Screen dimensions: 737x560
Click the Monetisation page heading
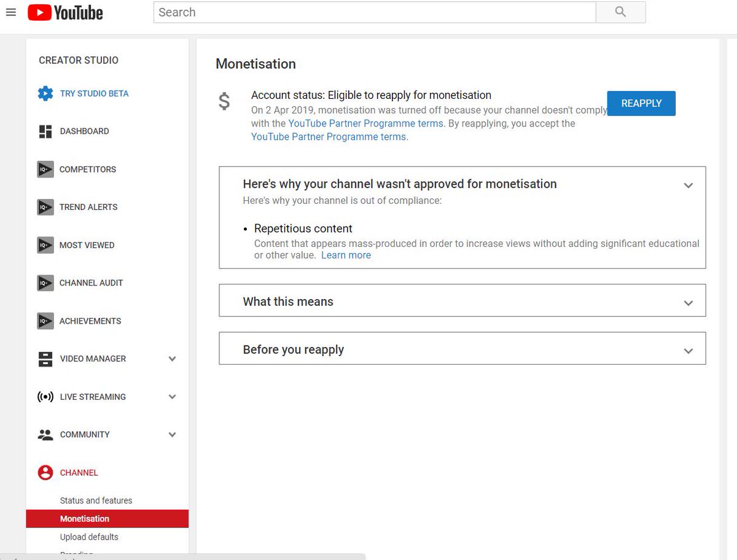tap(255, 64)
